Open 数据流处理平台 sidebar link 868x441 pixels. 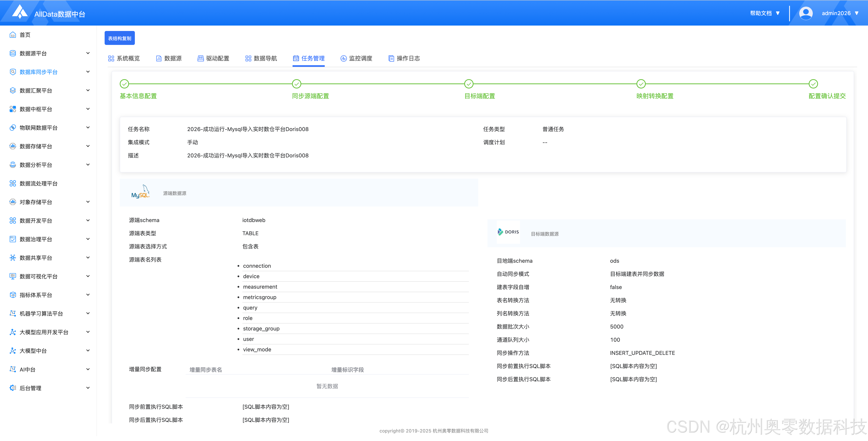pyautogui.click(x=38, y=184)
